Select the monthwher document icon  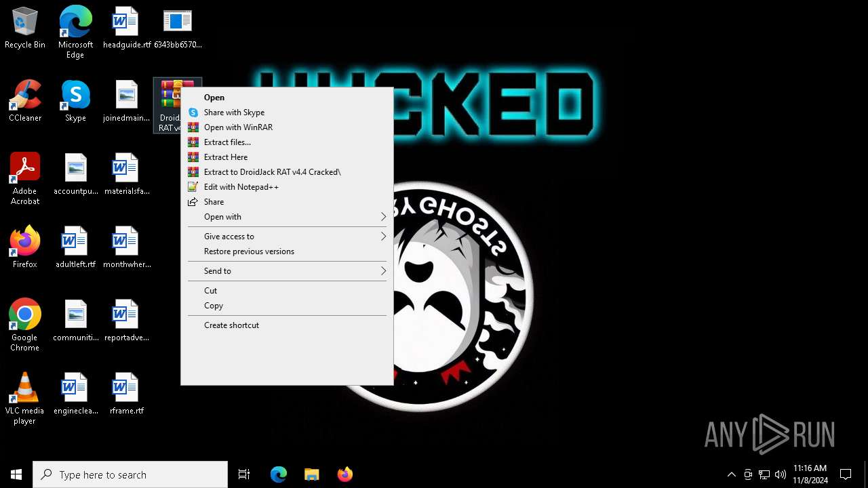(x=126, y=247)
